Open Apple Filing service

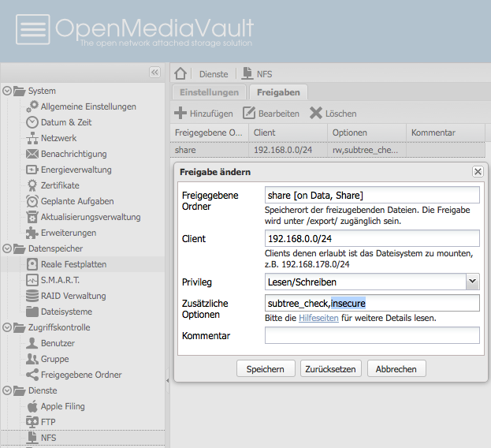pos(62,406)
